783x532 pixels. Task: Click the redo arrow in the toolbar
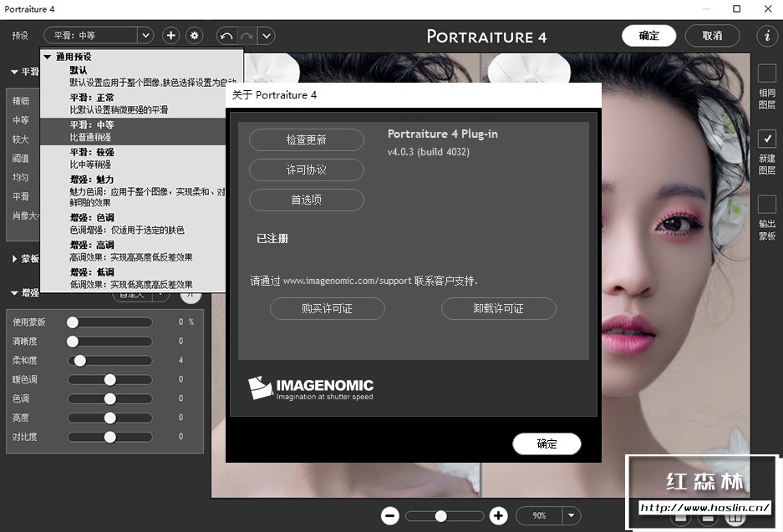(245, 35)
